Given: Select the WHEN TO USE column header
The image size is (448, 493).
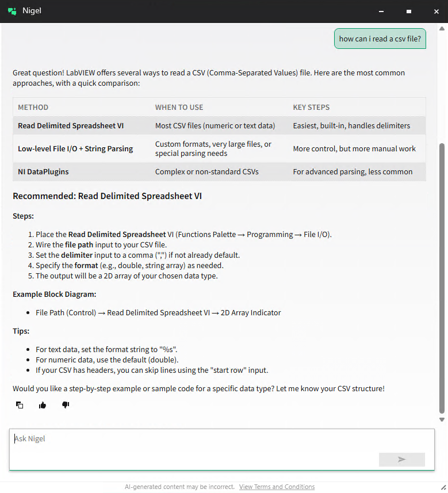Looking at the screenshot, I should [x=179, y=107].
